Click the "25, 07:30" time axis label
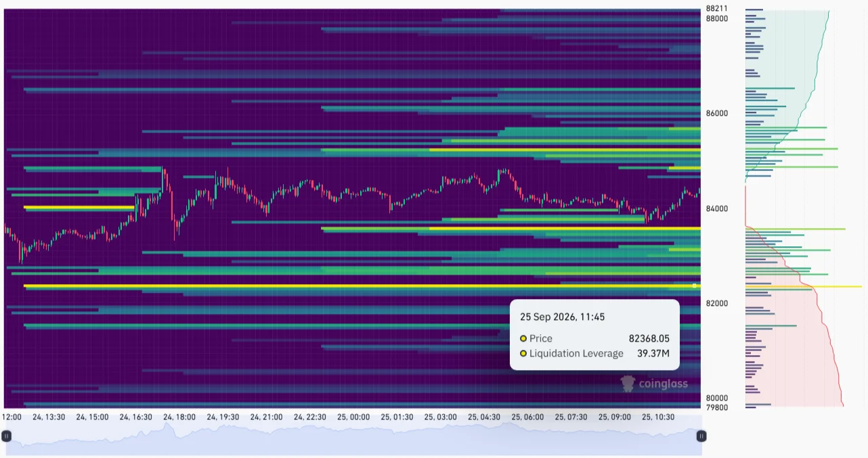 click(571, 417)
